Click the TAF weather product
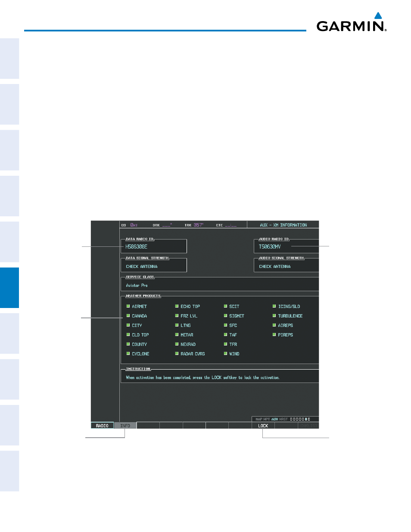This screenshot has height=532, width=411. click(x=230, y=335)
